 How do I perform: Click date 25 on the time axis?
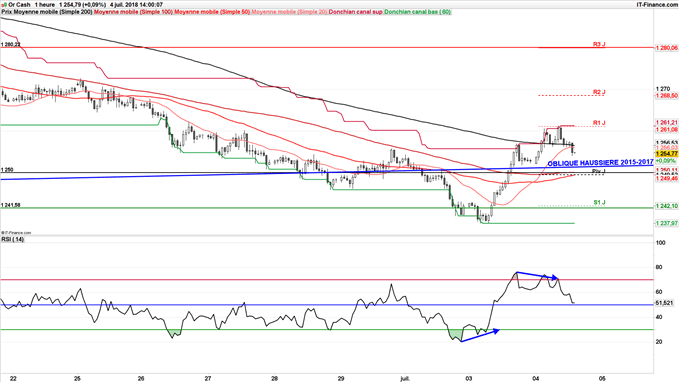[77, 378]
